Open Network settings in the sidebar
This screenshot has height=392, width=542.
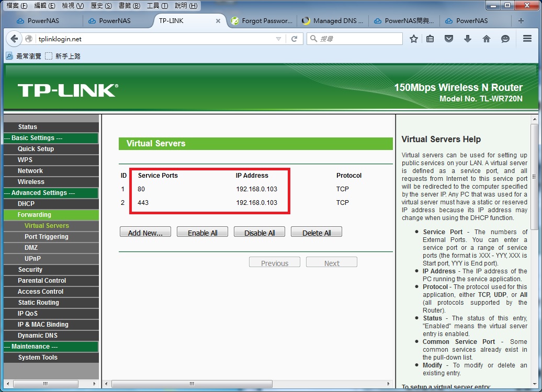(x=51, y=170)
